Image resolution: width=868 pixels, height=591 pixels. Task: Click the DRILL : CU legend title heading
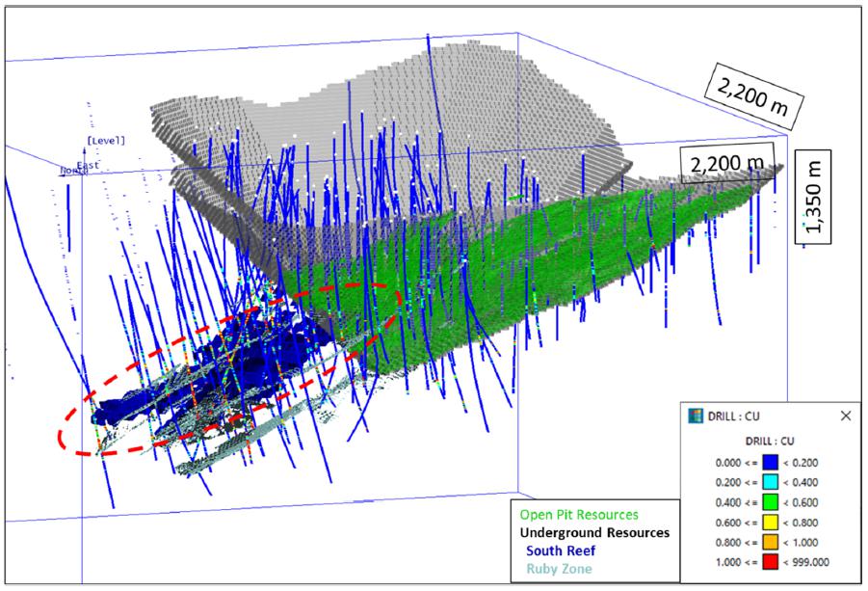tap(770, 441)
